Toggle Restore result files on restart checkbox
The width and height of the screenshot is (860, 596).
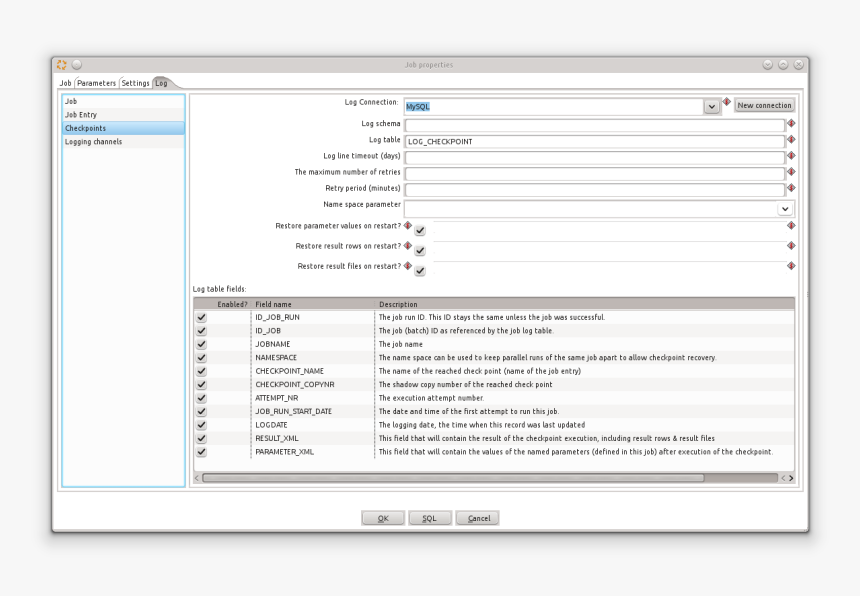point(420,271)
